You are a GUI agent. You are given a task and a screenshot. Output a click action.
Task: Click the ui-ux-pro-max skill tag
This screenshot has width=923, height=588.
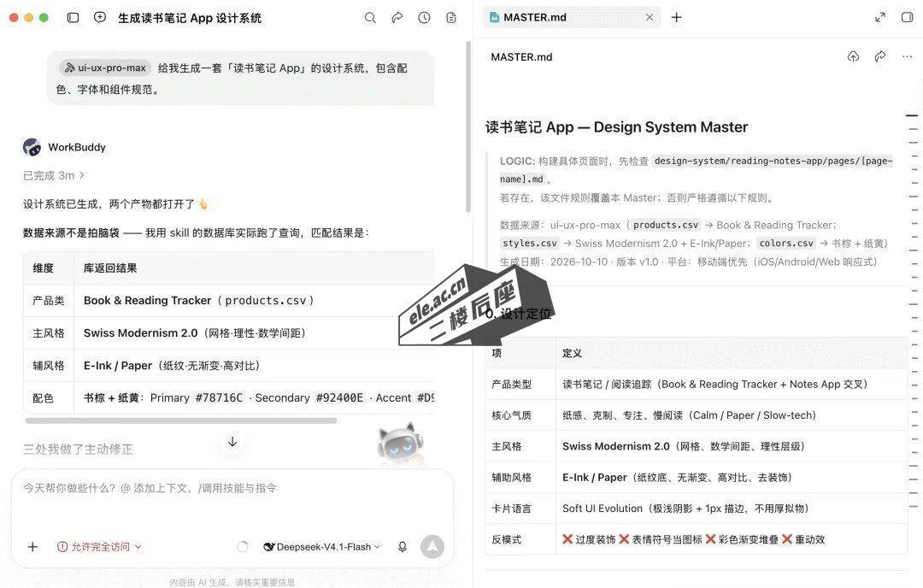(105, 68)
